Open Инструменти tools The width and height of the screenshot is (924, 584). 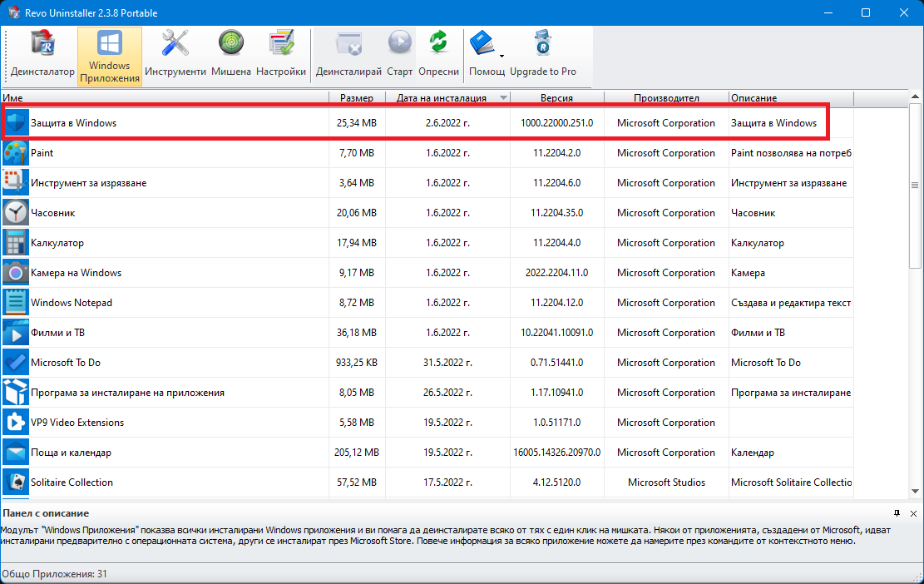pos(175,56)
